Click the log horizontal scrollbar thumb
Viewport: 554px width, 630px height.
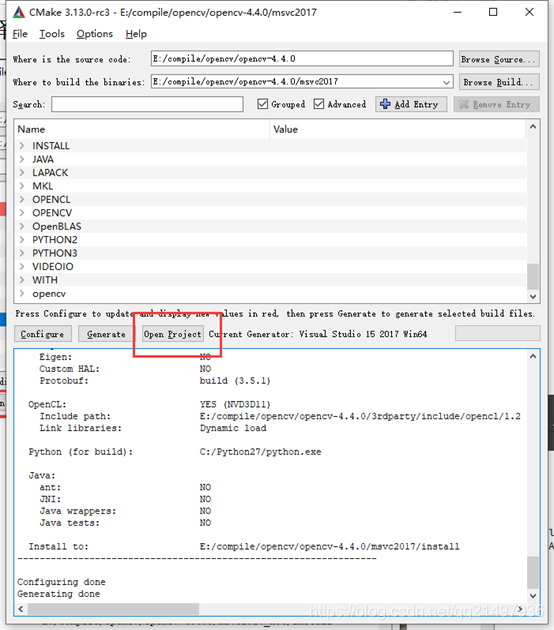pyautogui.click(x=113, y=609)
